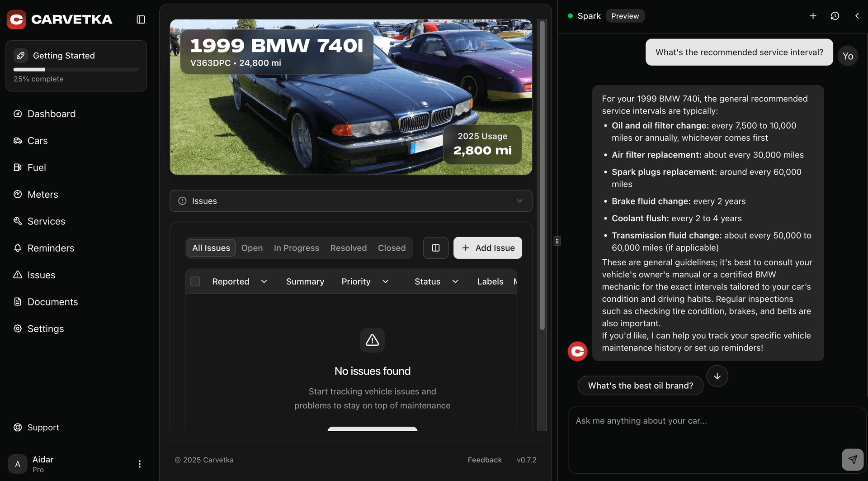Click the Carvetka assistant avatar in chat
The image size is (868, 481).
click(578, 351)
